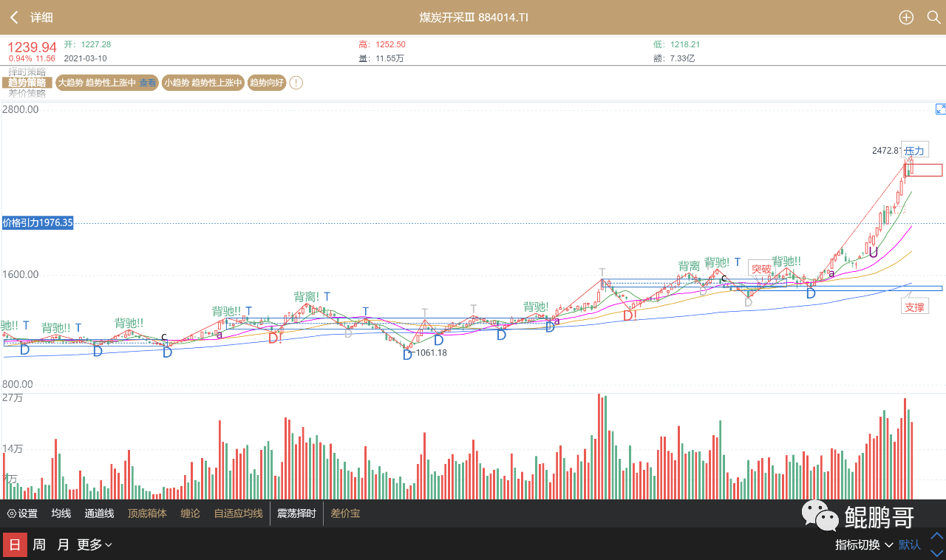Screen dimensions: 946x560
Task: Open the 差价宝 feature
Action: click(345, 513)
